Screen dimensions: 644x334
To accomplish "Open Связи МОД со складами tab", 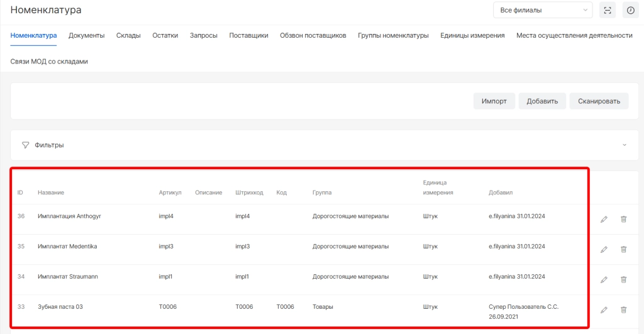I will tap(49, 62).
